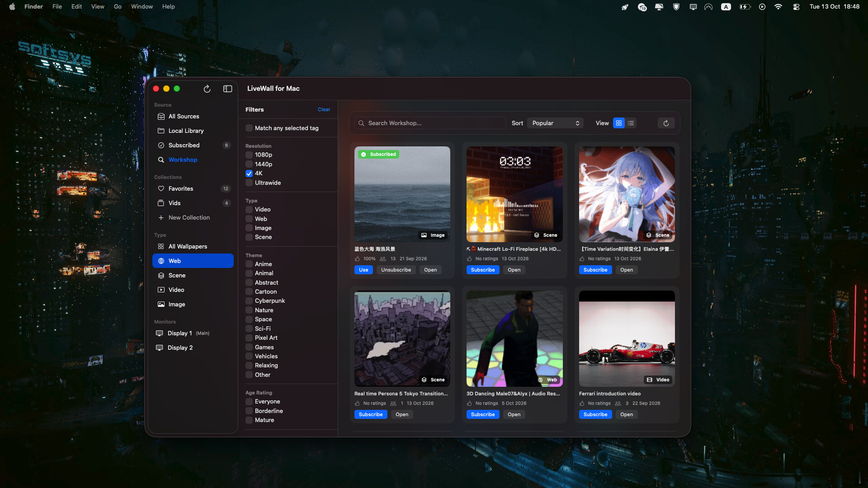Select Workshop source in sidebar
This screenshot has width=868, height=488.
coord(193,160)
